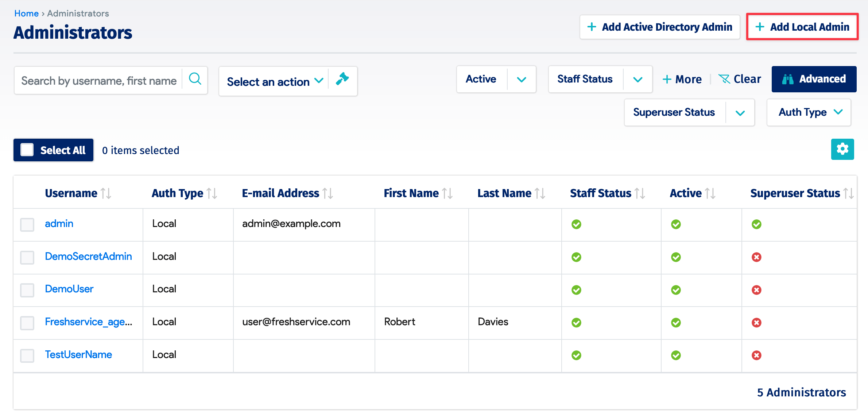Click the Advanced search binoculars icon
This screenshot has height=419, width=868.
click(788, 79)
